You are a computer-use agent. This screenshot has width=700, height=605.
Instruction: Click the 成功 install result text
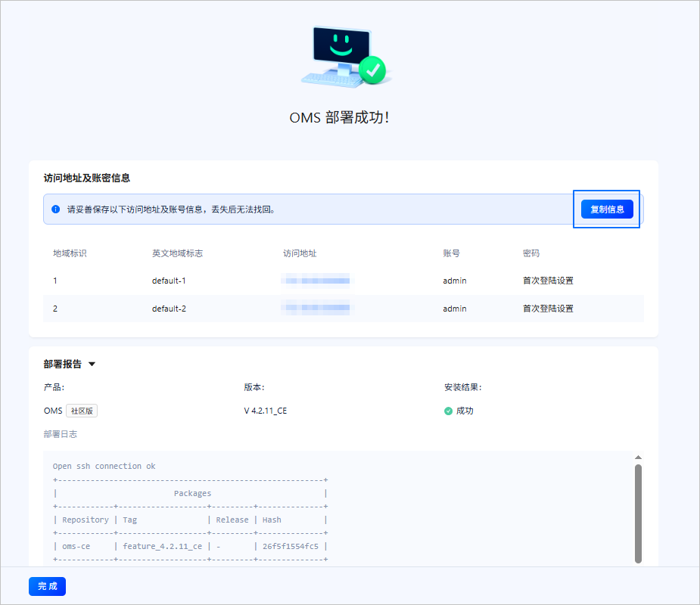(465, 411)
